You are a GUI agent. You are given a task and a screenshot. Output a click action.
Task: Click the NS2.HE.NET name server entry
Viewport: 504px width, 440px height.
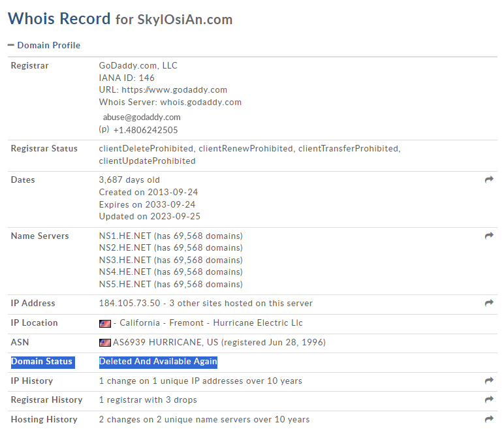pos(170,248)
